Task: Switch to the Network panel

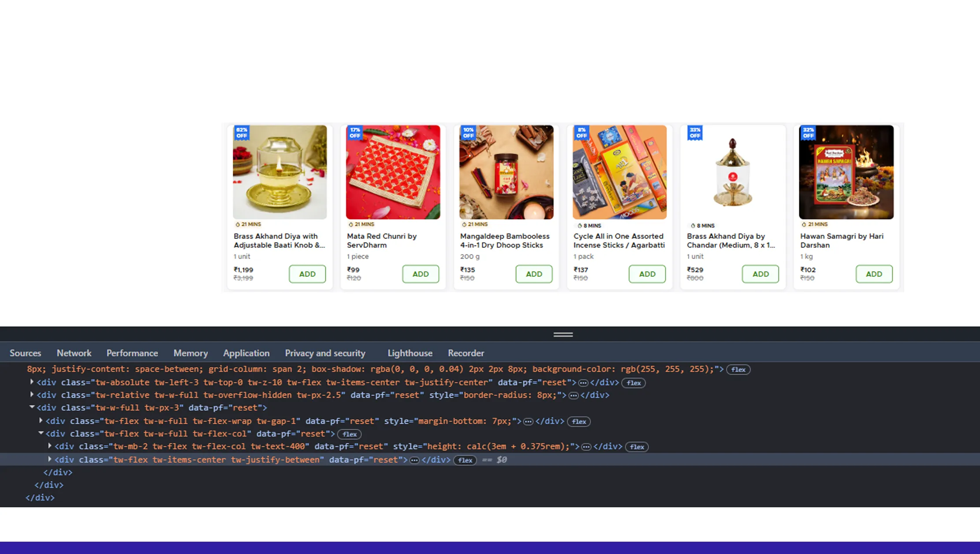Action: click(74, 353)
